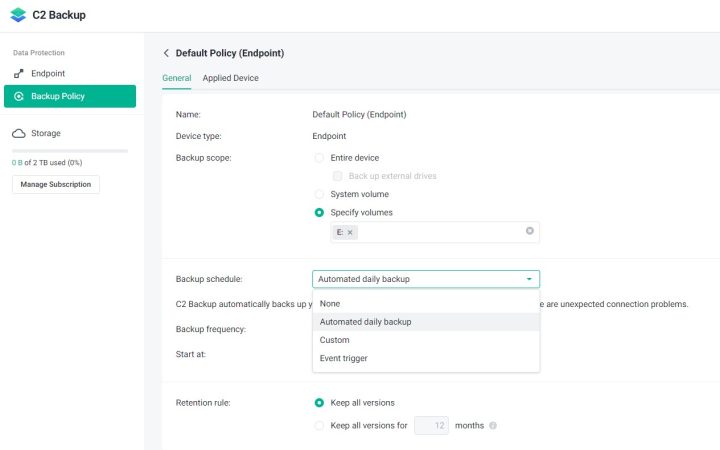Click the Endpoint sidebar icon
This screenshot has width=720, height=450.
[19, 74]
